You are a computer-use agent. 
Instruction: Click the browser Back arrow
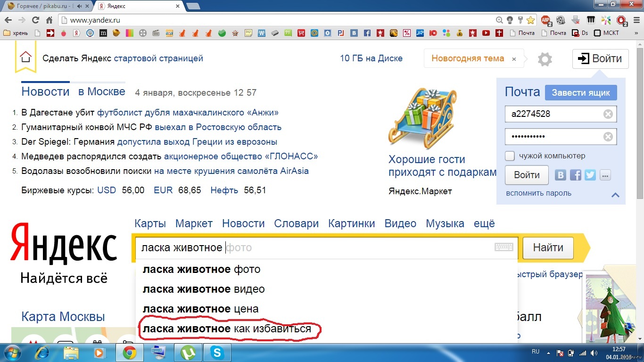8,20
